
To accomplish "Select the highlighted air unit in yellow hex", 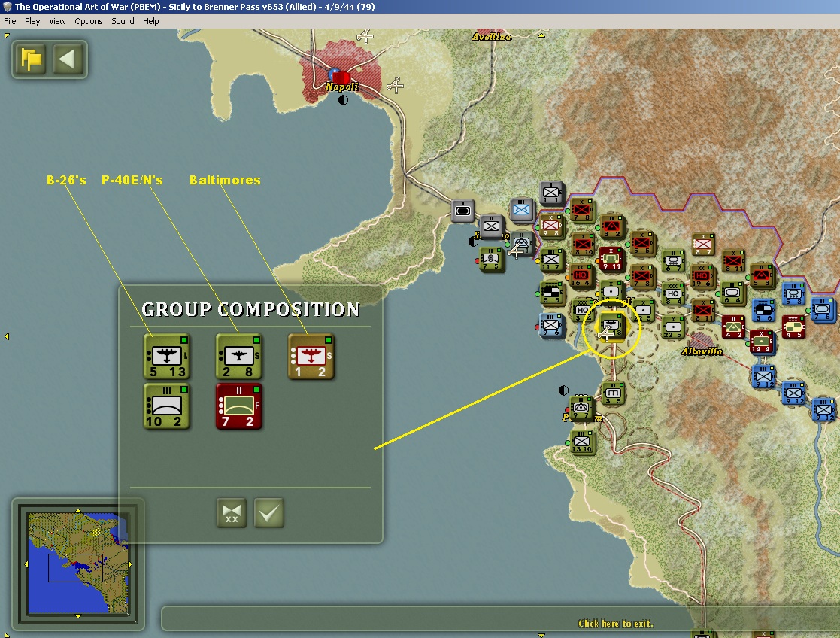I will tap(611, 326).
